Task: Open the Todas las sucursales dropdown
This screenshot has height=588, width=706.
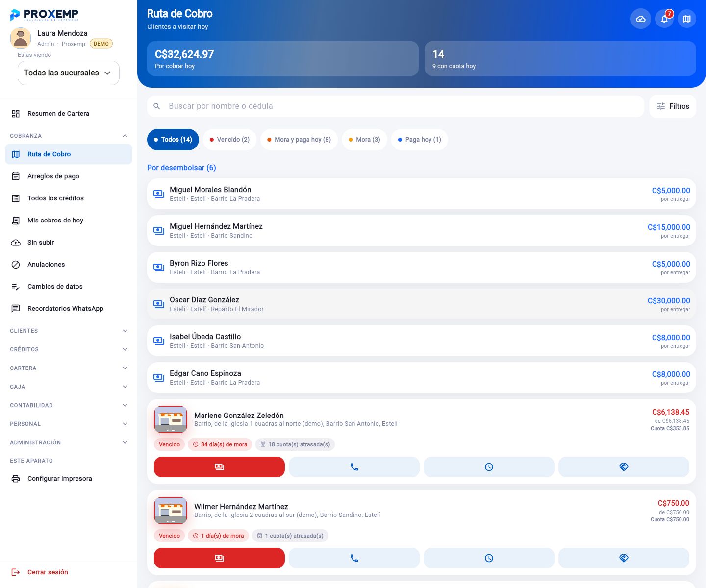Action: click(69, 73)
